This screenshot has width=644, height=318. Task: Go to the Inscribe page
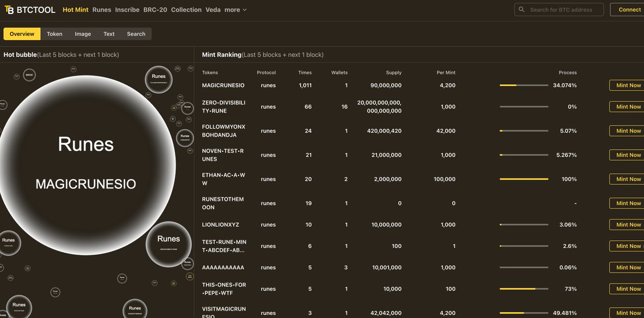pos(127,10)
